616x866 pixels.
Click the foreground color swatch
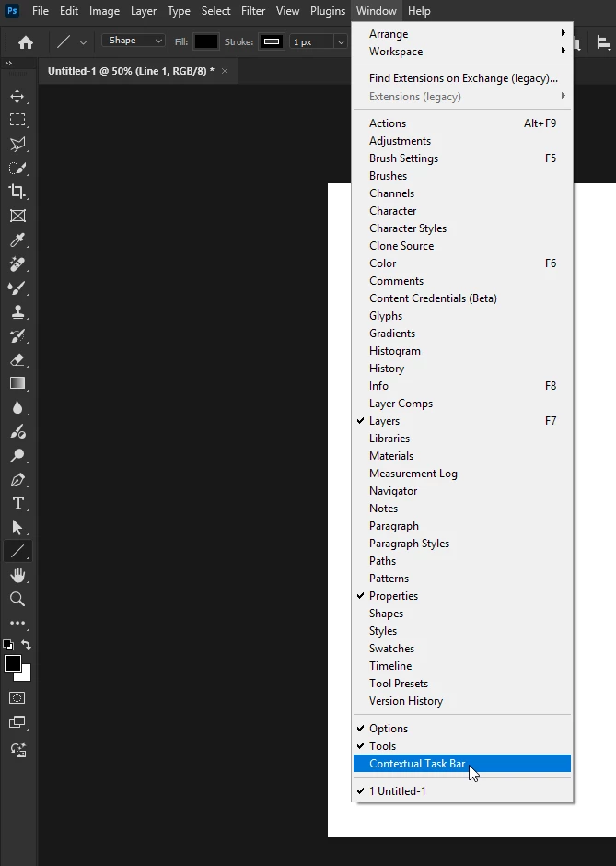(13, 663)
